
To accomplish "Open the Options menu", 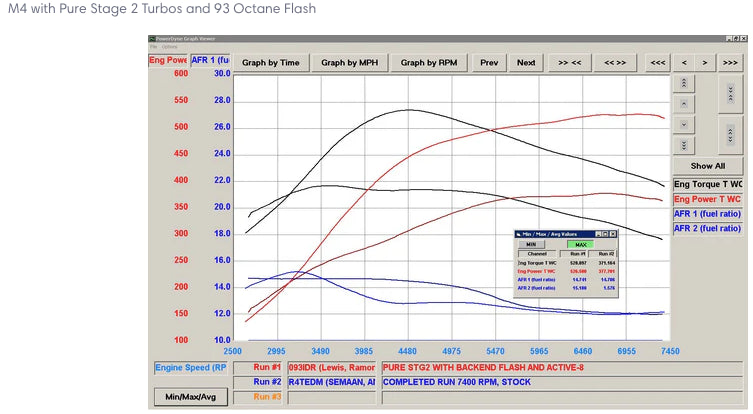I will tap(170, 47).
